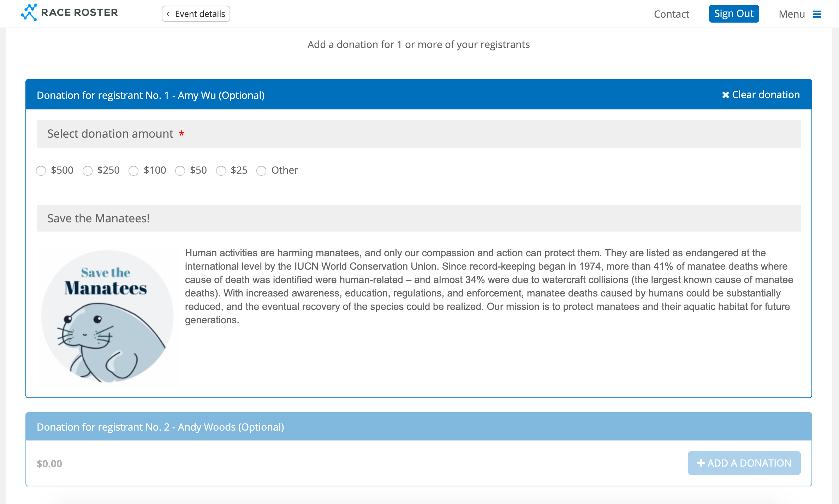Choose the $100 donation amount

click(133, 171)
